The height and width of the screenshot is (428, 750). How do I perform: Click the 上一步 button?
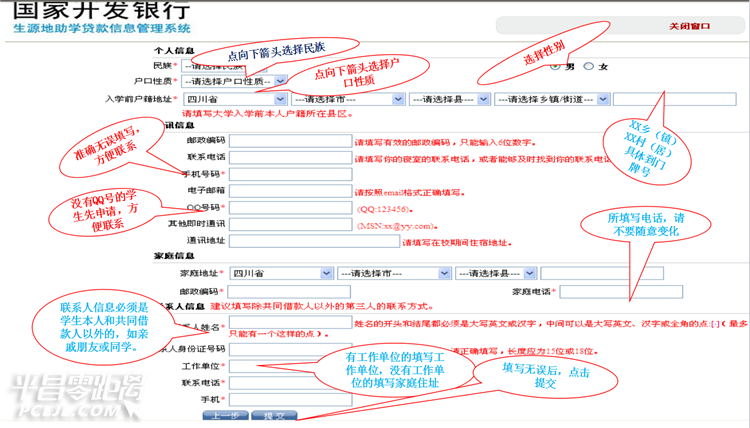point(225,415)
